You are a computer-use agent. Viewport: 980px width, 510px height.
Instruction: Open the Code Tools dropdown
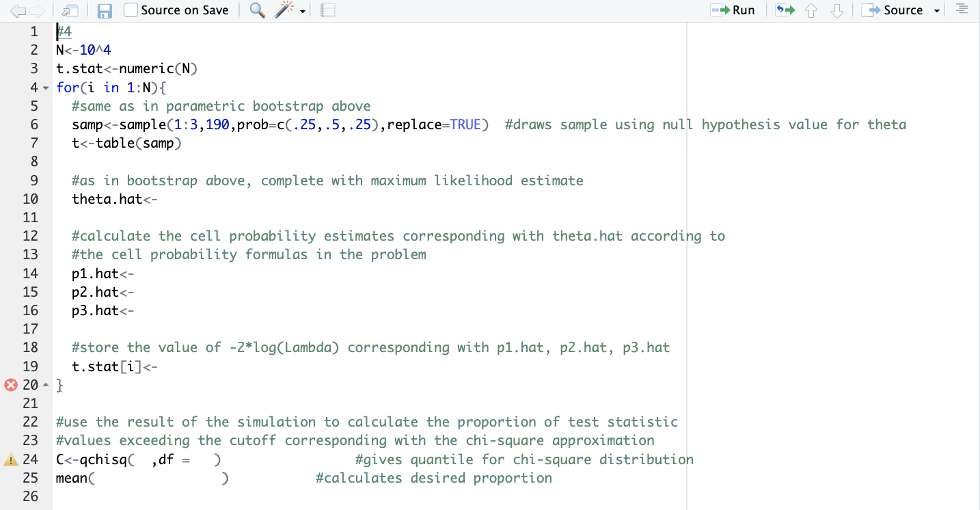pos(288,10)
